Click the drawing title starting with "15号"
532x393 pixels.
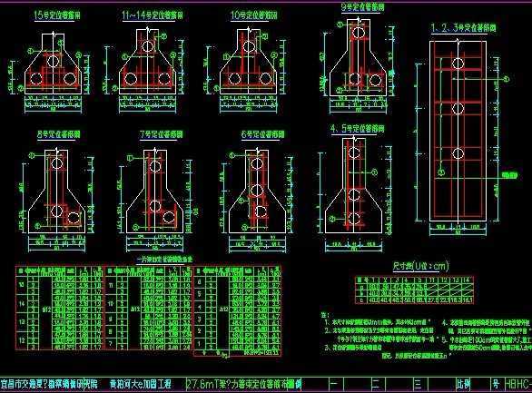coord(57,15)
